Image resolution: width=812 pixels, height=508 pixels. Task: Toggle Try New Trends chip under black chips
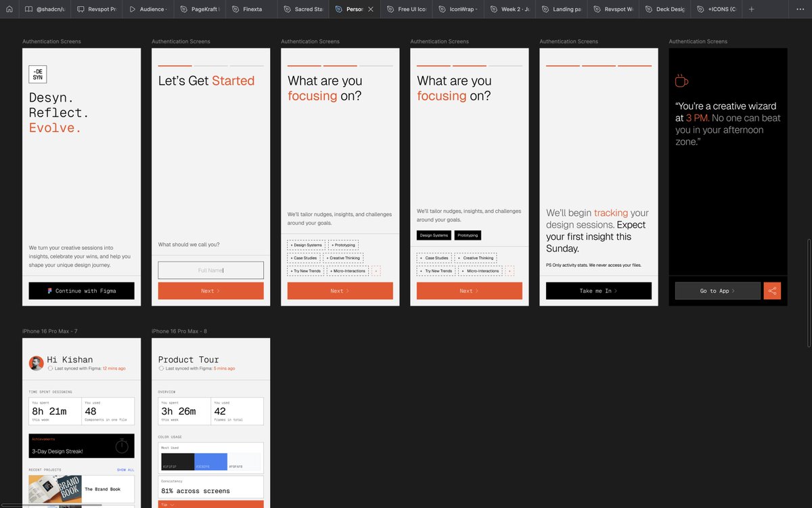pyautogui.click(x=435, y=271)
